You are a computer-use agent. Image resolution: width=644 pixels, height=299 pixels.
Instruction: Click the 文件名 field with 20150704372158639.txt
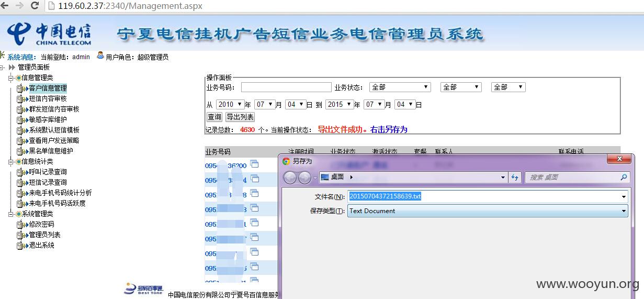click(488, 197)
